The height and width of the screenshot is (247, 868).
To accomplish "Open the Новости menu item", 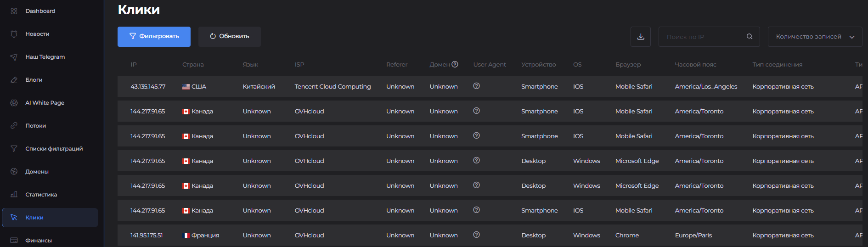I will point(37,34).
